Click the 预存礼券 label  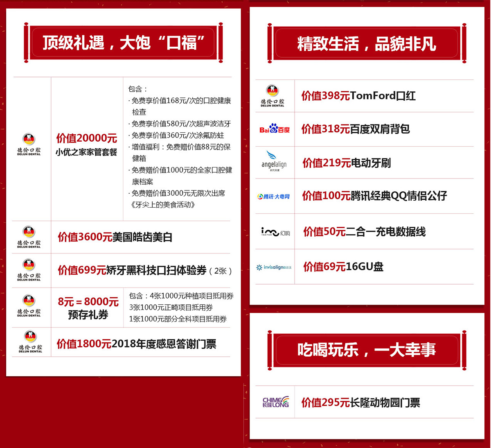coord(88,315)
